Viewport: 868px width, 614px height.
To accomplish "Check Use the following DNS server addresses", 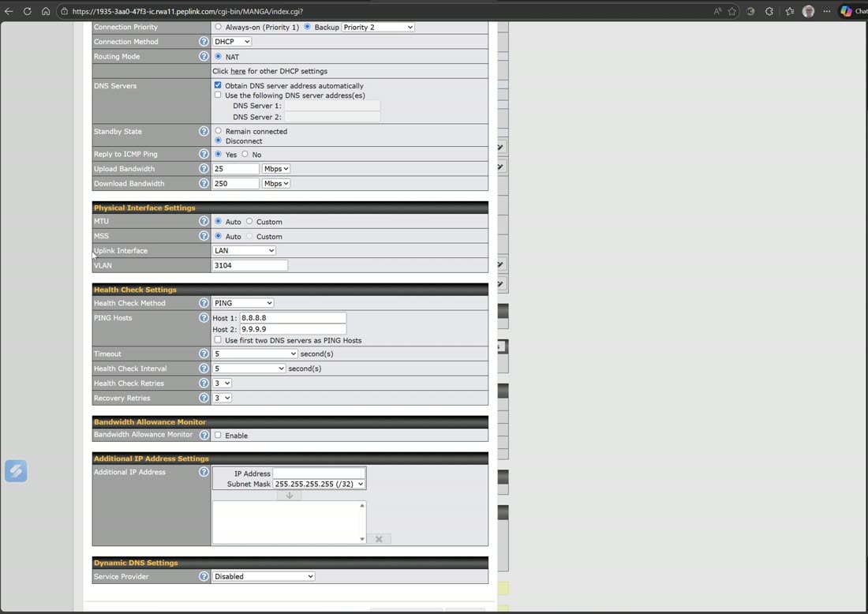I will pyautogui.click(x=218, y=95).
